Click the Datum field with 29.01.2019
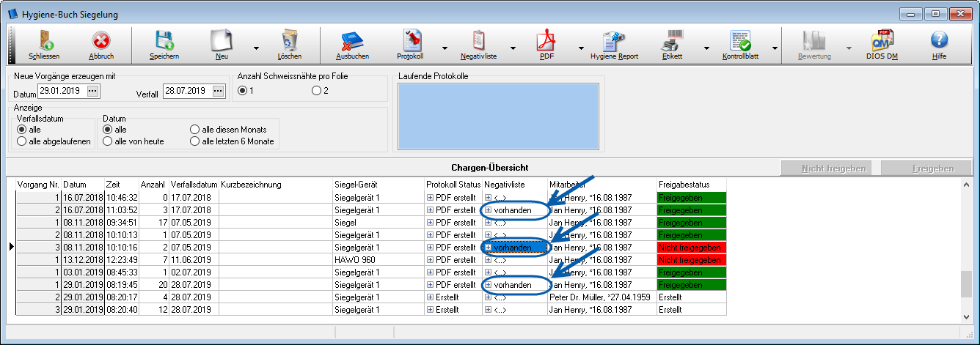Screen dimensions: 980x345 pos(62,91)
